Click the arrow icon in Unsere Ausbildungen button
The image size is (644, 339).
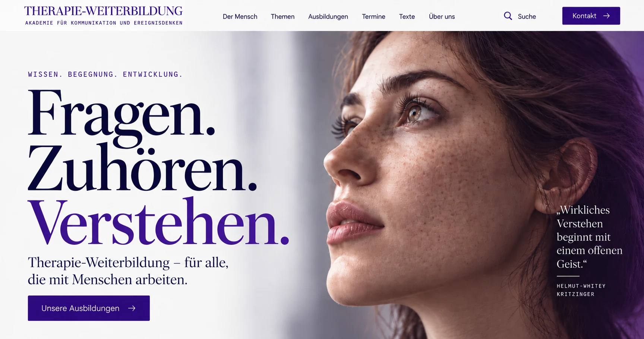coord(132,308)
